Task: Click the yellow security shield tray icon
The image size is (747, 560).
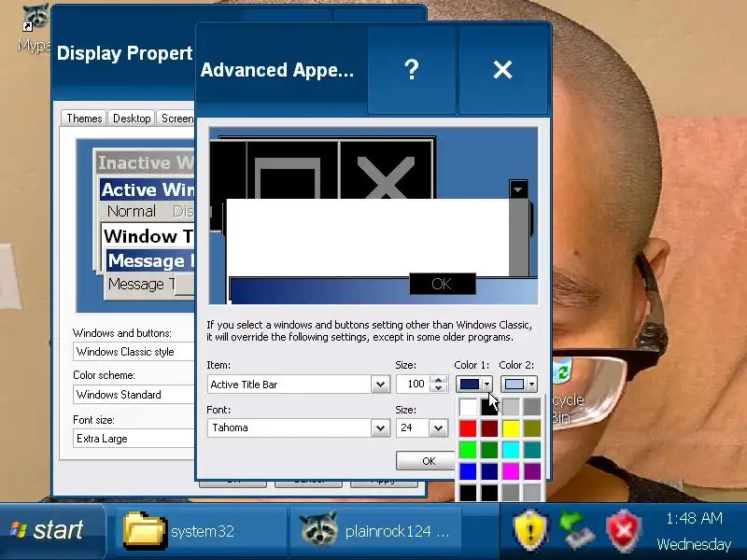Action: point(530,530)
